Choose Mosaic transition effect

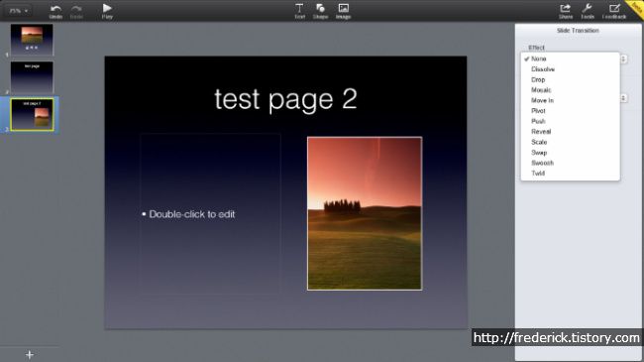(570, 90)
